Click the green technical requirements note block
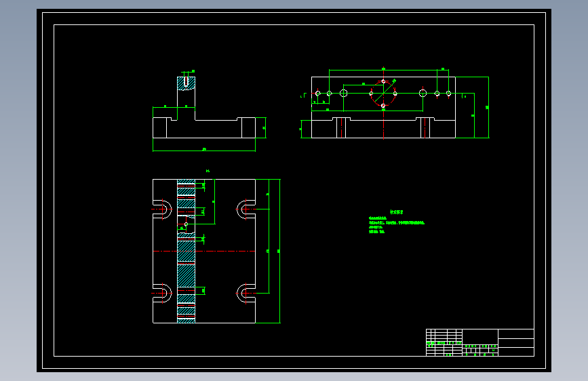This screenshot has height=381, width=588. [x=396, y=222]
